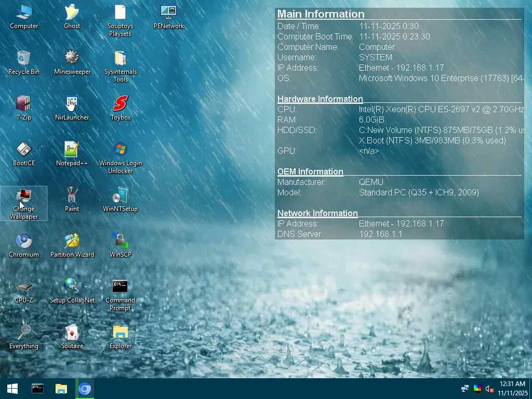Click the "Main Information" heading
Viewport: 532px width, 399px height.
pyautogui.click(x=321, y=14)
